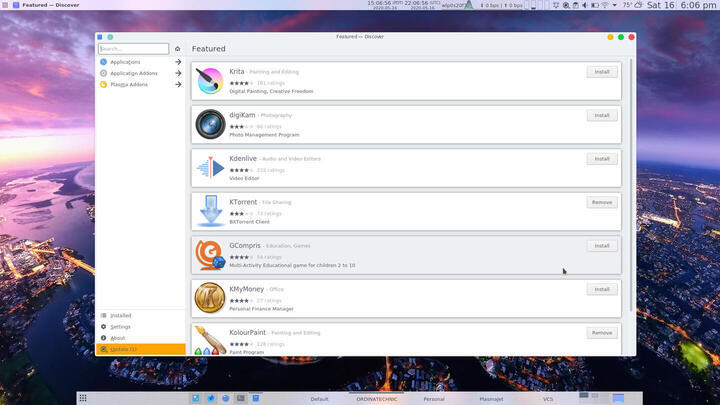The width and height of the screenshot is (720, 405).
Task: Install Krita
Action: click(602, 72)
